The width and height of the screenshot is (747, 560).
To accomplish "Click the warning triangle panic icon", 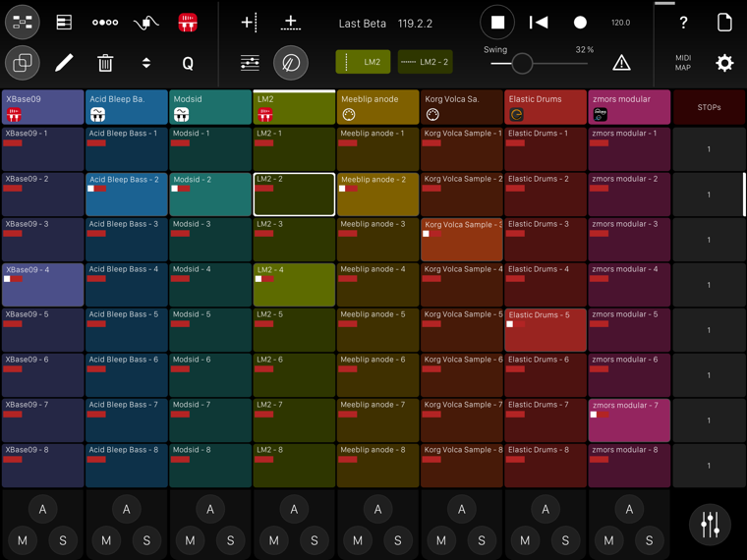I will click(621, 63).
